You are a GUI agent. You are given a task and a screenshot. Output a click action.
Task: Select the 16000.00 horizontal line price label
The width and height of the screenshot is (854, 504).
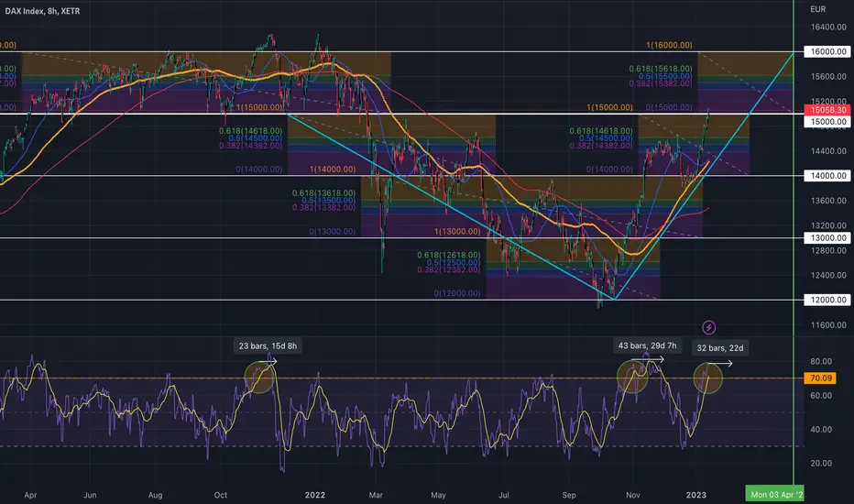coord(827,51)
